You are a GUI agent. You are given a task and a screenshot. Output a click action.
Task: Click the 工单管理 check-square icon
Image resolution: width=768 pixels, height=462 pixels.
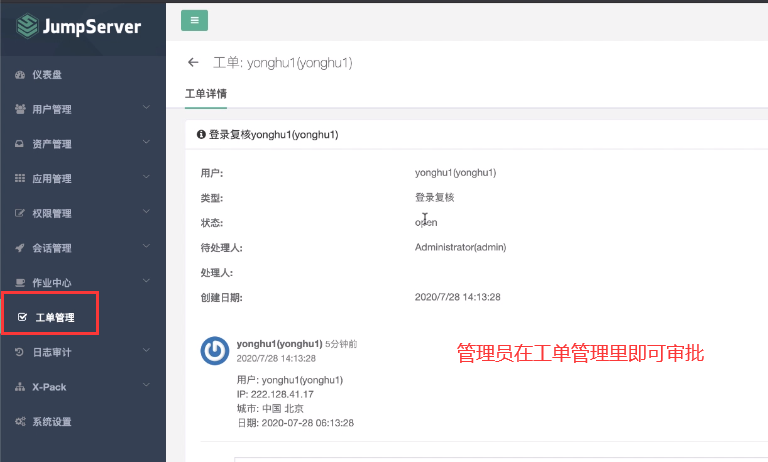[22, 317]
